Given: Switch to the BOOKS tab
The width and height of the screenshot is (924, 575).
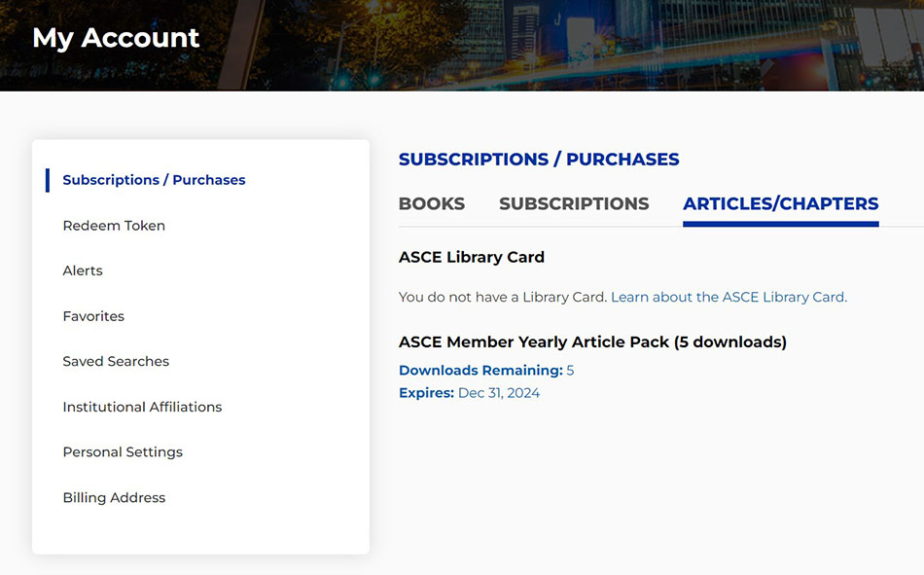Looking at the screenshot, I should point(431,204).
